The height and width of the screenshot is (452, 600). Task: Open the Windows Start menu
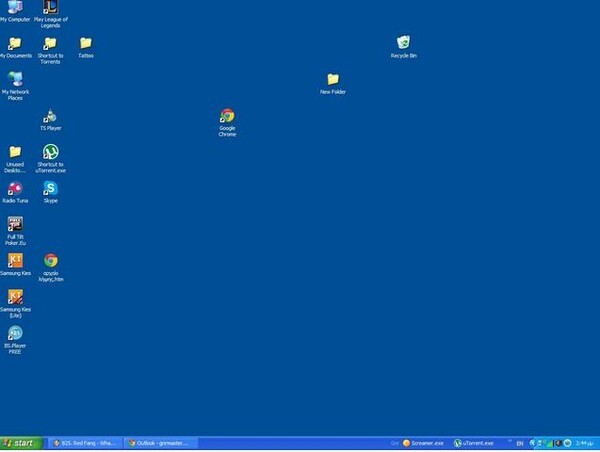click(20, 442)
